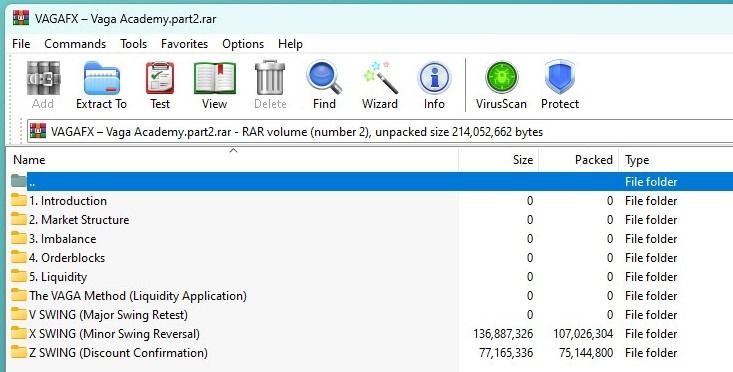Open the Options menu

243,44
